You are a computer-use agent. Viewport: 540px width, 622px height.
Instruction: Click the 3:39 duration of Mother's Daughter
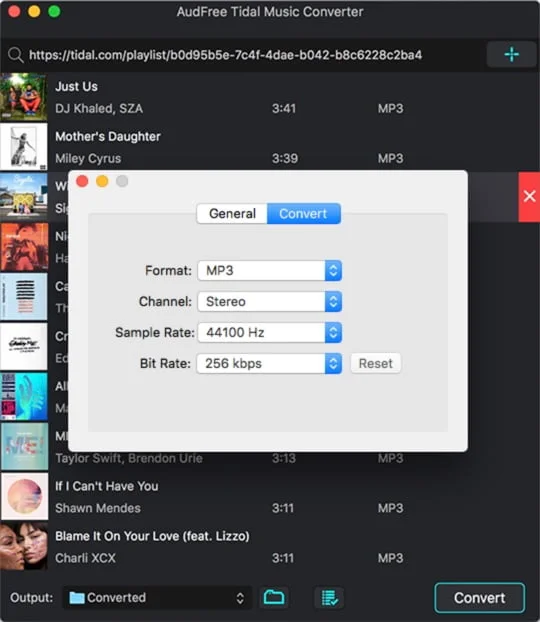[x=284, y=158]
